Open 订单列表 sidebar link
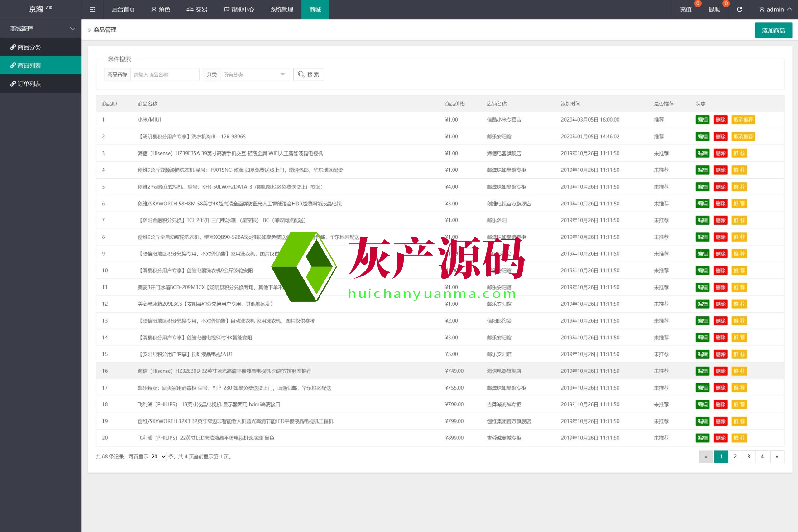This screenshot has height=532, width=798. pyautogui.click(x=29, y=84)
